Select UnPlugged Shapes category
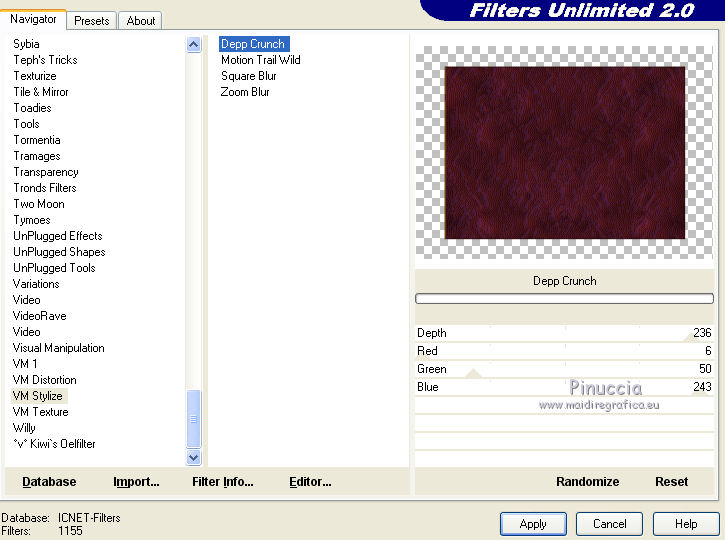The image size is (725, 540). [x=59, y=252]
